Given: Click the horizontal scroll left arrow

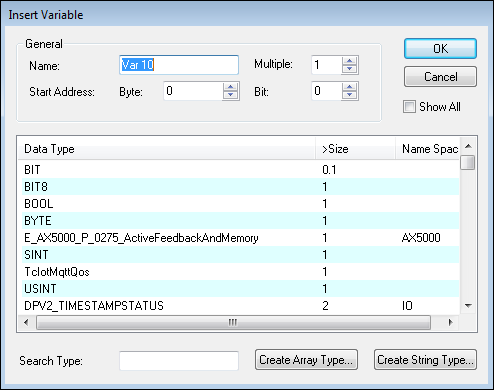Looking at the screenshot, I should pos(27,322).
